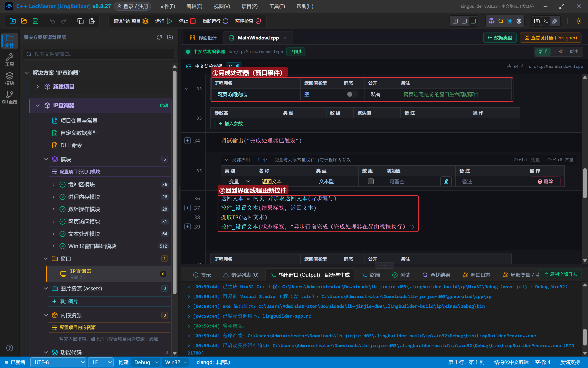Click the solution explorer vertical scrollbar
588x368 pixels.
point(174,183)
